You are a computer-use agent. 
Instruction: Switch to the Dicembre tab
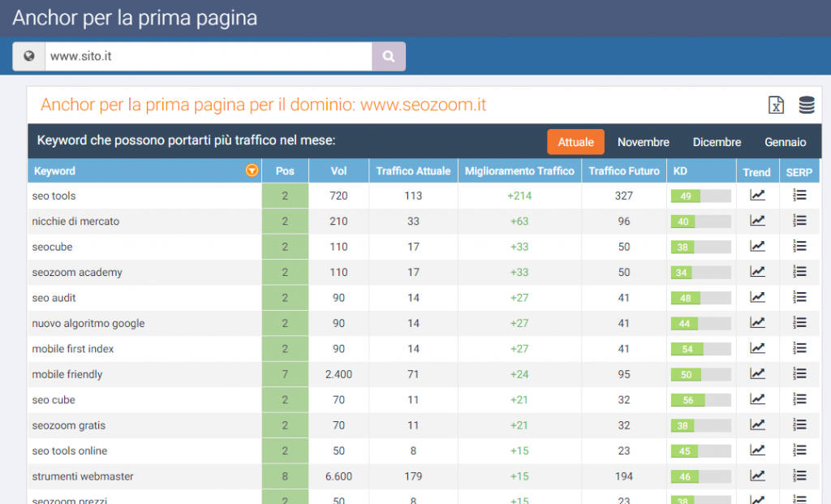coord(717,142)
